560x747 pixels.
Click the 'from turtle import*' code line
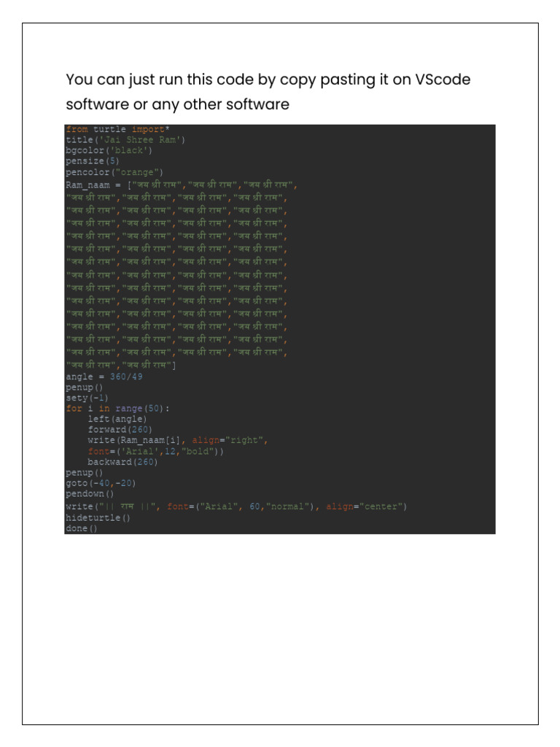117,129
